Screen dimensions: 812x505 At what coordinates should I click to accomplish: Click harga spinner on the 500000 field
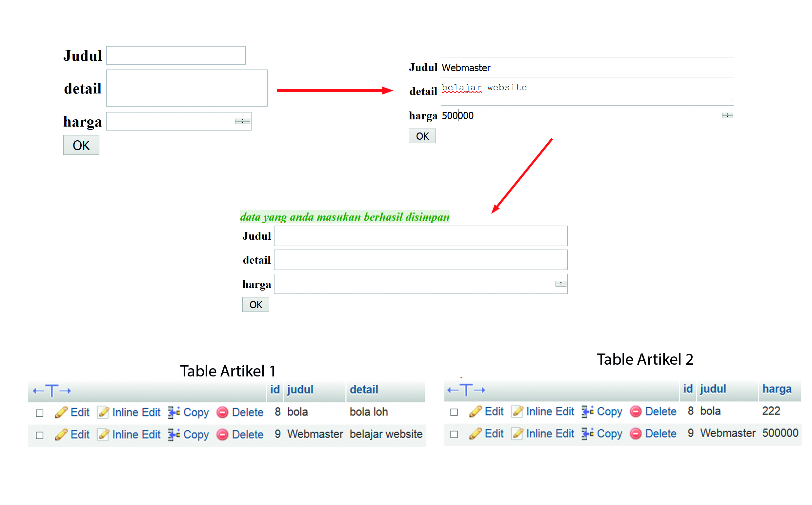727,115
